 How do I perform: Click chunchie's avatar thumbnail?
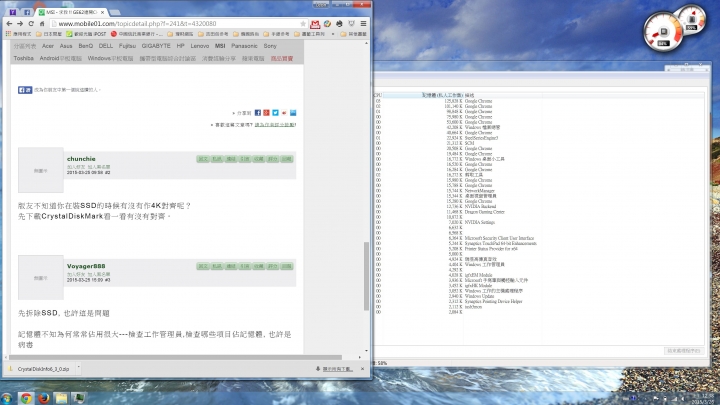pos(40,170)
